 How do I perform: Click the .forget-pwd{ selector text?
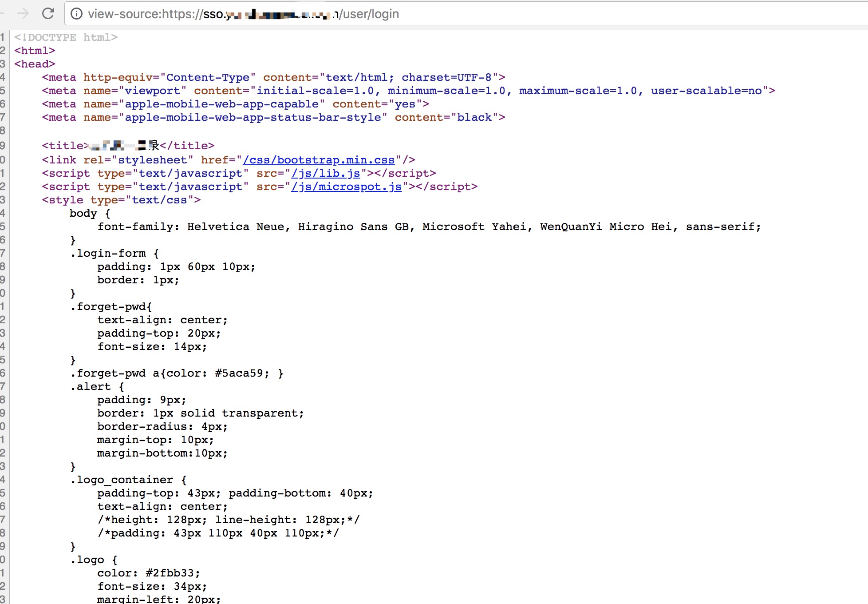pyautogui.click(x=110, y=306)
